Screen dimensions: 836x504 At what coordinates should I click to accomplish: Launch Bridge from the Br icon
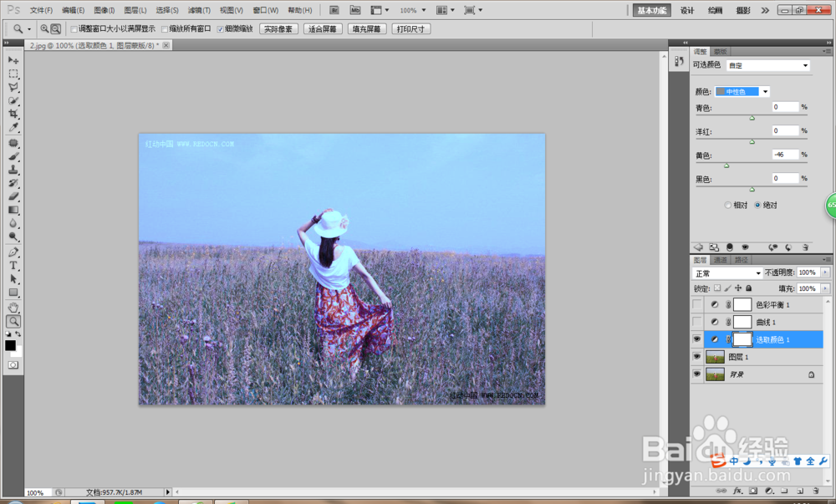(334, 10)
